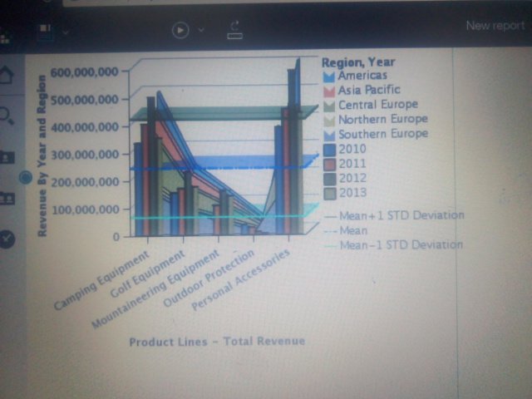Viewport: 532px width, 399px height.
Task: Click the 300,000,000 axis value
Action: (x=85, y=155)
